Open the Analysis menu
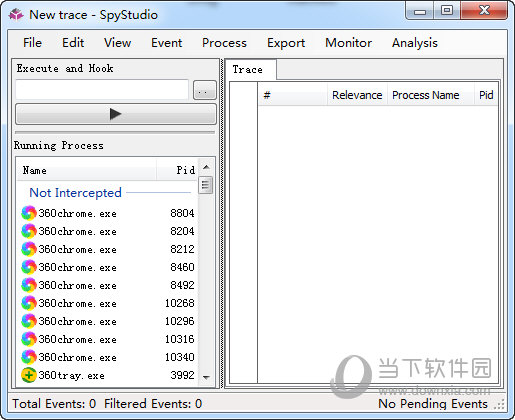Viewport: 515px width, 420px height. pyautogui.click(x=415, y=43)
